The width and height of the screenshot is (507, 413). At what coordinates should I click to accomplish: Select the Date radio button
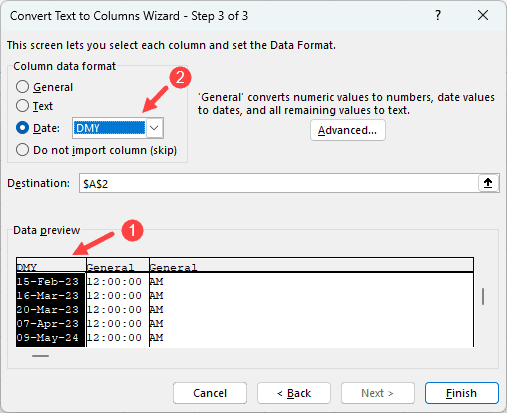pos(22,128)
